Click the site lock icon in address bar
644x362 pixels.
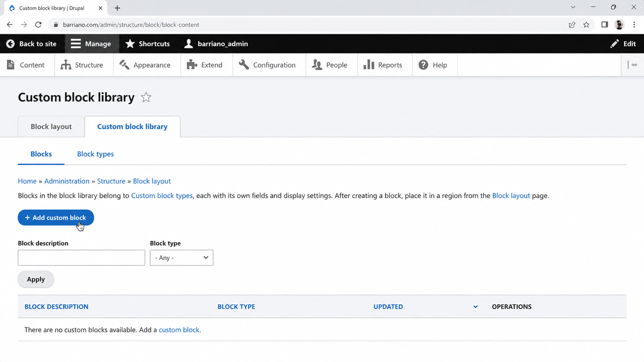[56, 25]
